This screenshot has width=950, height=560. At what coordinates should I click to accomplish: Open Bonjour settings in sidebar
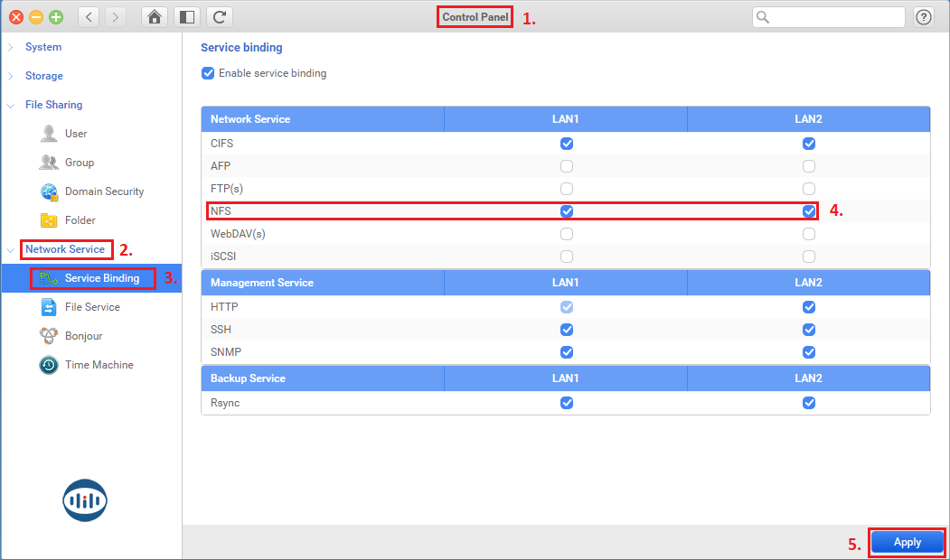(83, 336)
